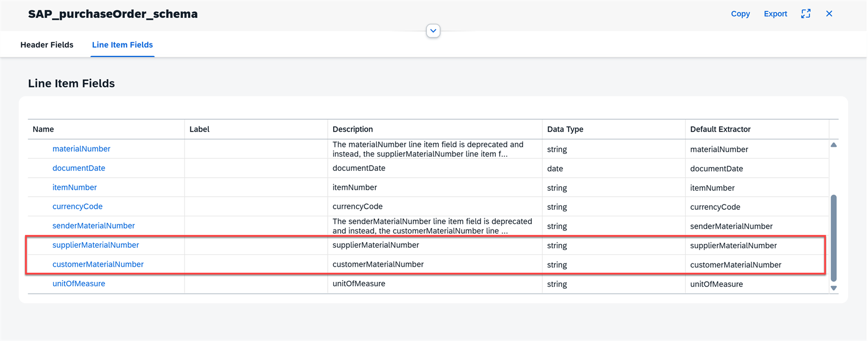Click the Data Type column header
Image resolution: width=868 pixels, height=341 pixels.
click(614, 129)
